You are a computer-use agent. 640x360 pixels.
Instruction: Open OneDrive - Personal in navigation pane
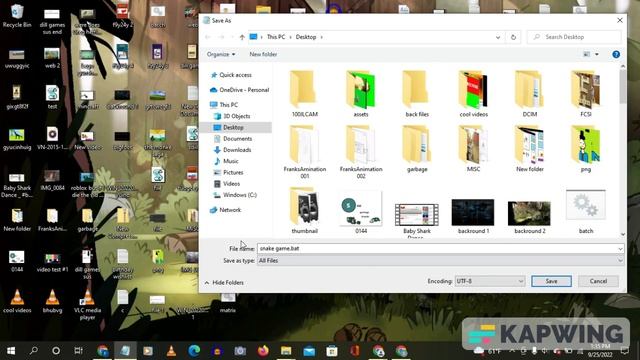pos(243,90)
